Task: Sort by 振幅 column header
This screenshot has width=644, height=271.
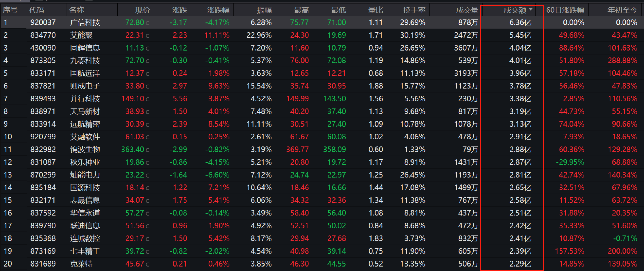Action: [x=264, y=10]
